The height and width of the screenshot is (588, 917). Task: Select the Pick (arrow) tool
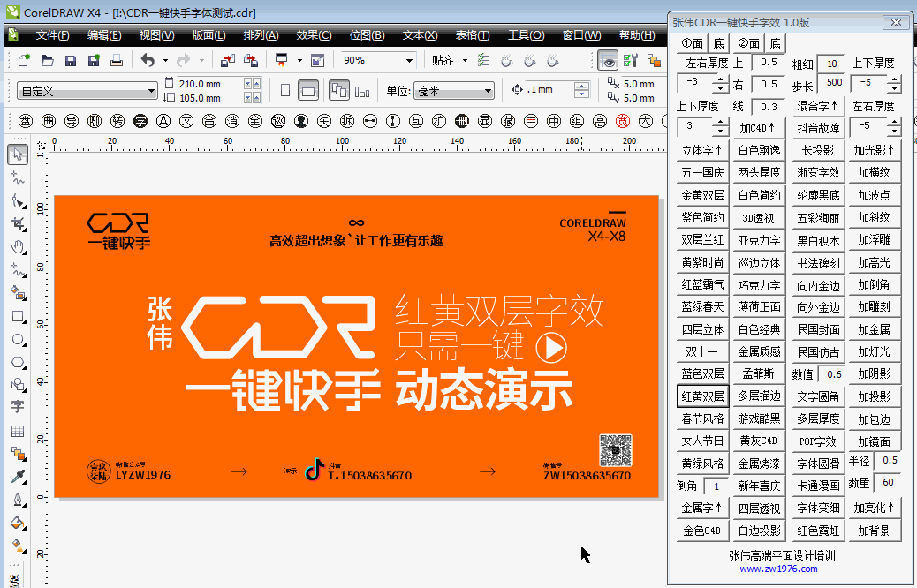tap(18, 155)
